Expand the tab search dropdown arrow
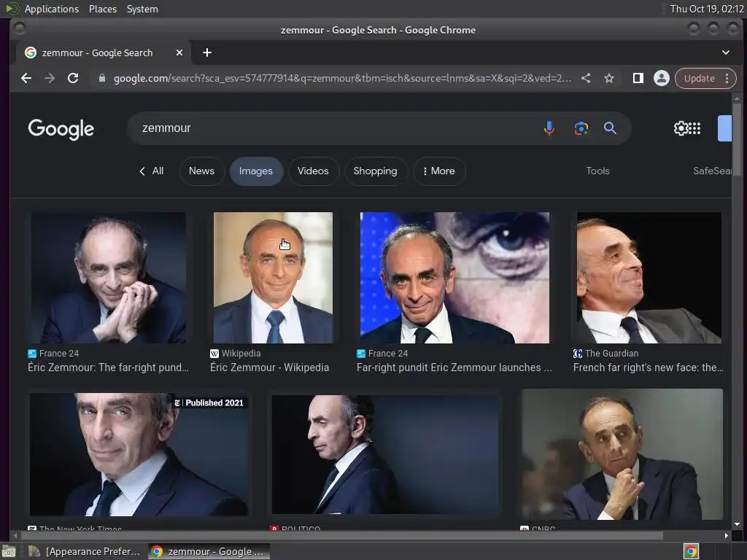 click(x=726, y=52)
